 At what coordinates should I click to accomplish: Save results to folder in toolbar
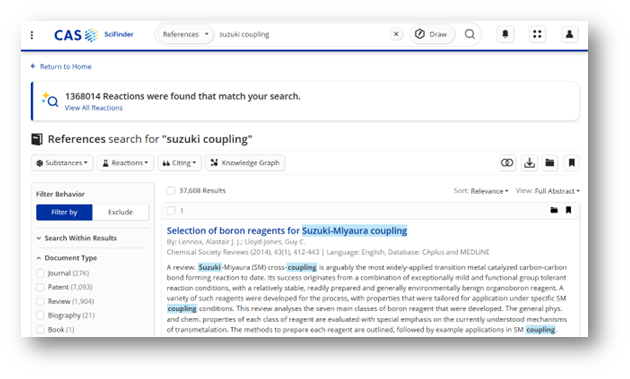point(550,163)
